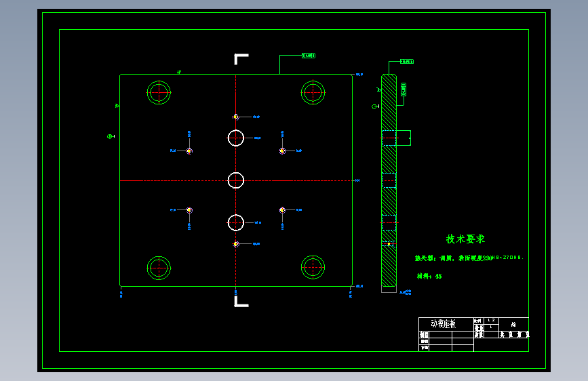Screen dimensions: 588x381
Task: Click the 动模座板 title block cell
Action: (x=446, y=324)
